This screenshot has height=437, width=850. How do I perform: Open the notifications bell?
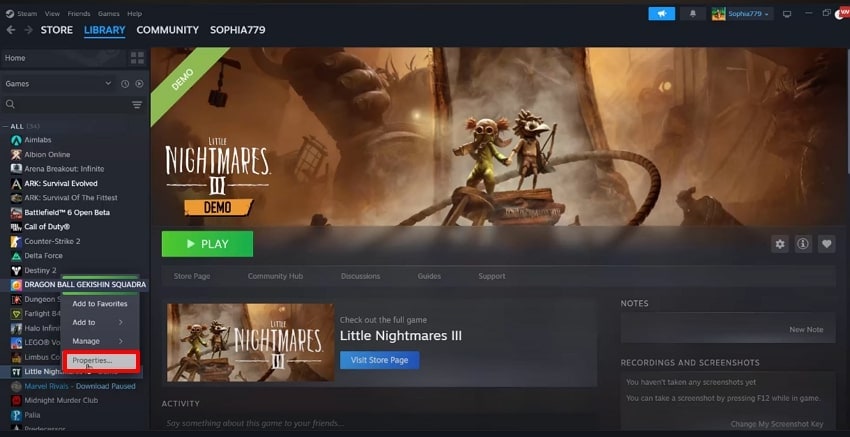[692, 14]
